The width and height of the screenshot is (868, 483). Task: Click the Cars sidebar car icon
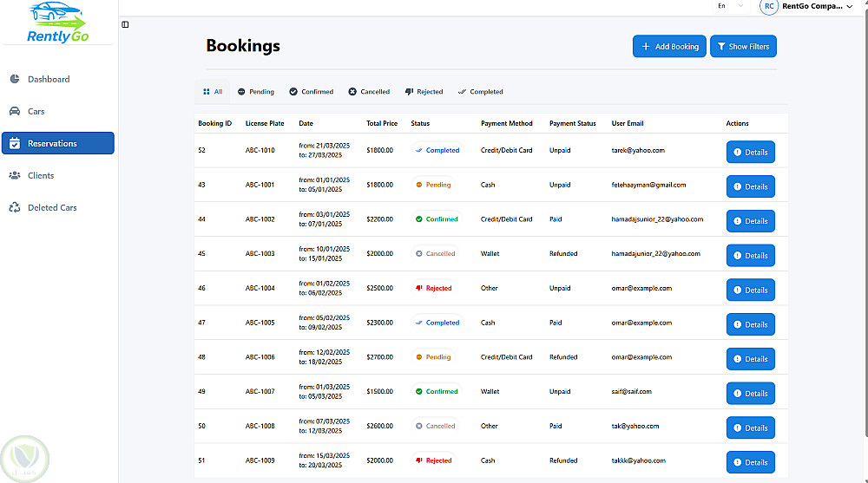coord(15,111)
